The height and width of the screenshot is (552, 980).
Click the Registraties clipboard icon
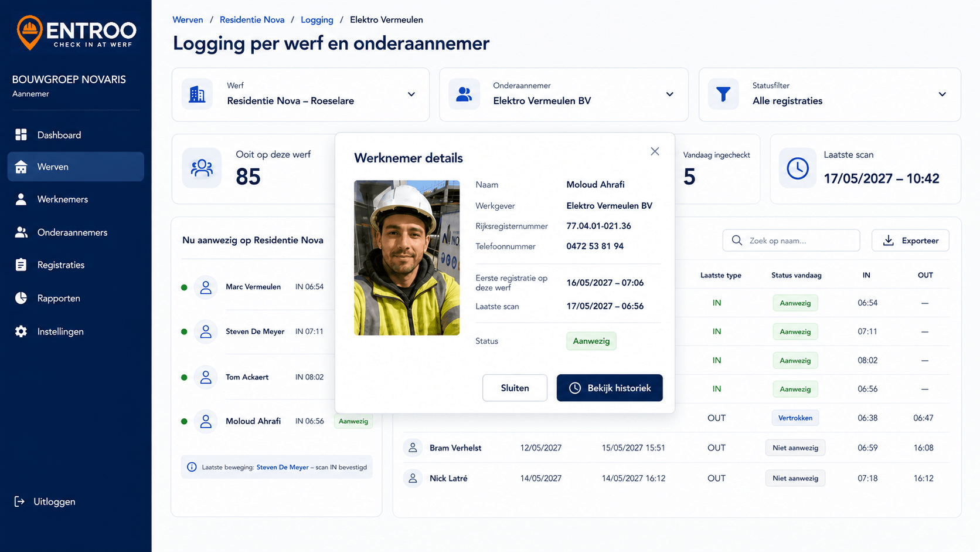pos(21,265)
